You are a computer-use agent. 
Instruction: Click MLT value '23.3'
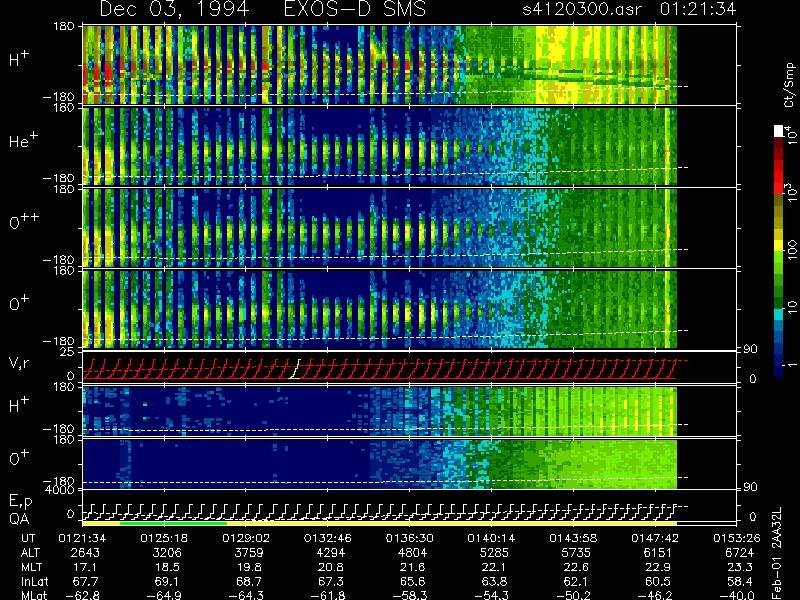740,567
